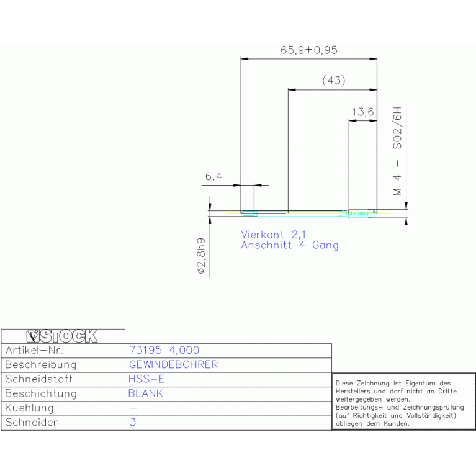Click the Kuehlung row label
Screen dimensions: 476x476
[x=29, y=408]
